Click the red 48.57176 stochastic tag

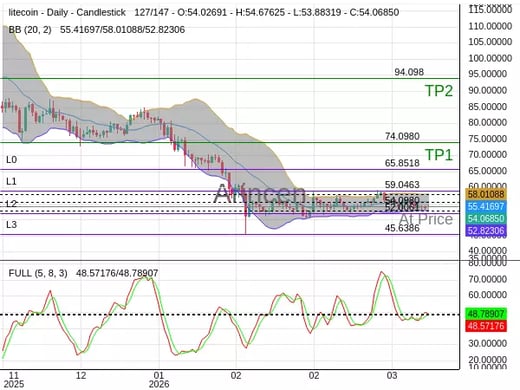487,326
